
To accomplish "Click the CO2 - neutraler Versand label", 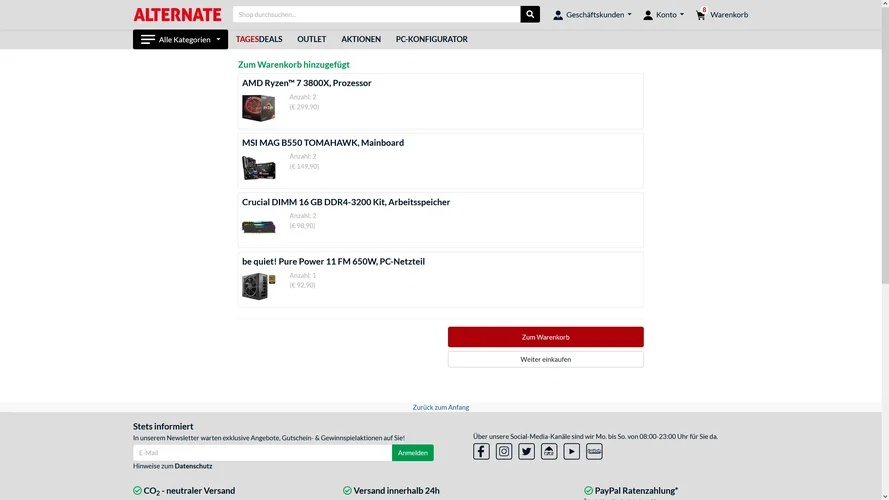I will [x=189, y=491].
